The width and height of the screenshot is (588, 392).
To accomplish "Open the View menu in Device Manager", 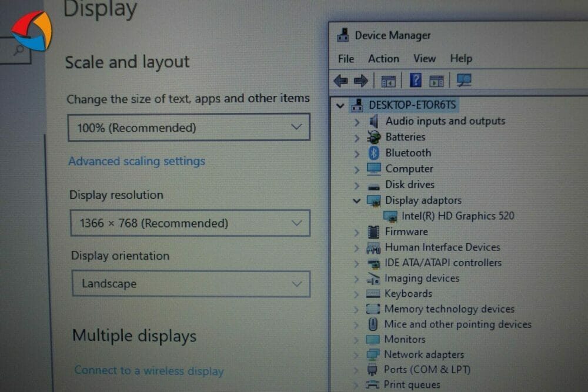I will point(425,58).
